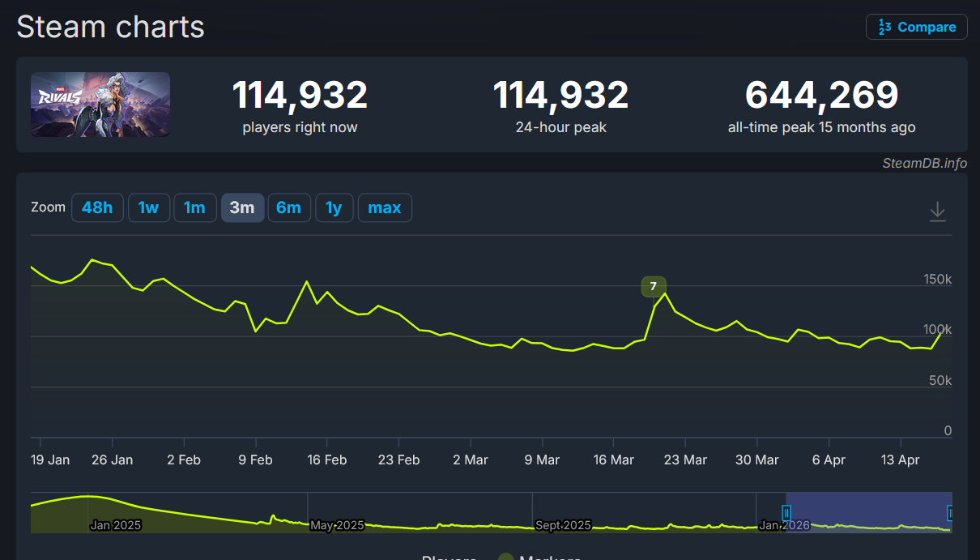Click Jan 2025 in the navigator
Screen dimensions: 980x560
point(115,525)
